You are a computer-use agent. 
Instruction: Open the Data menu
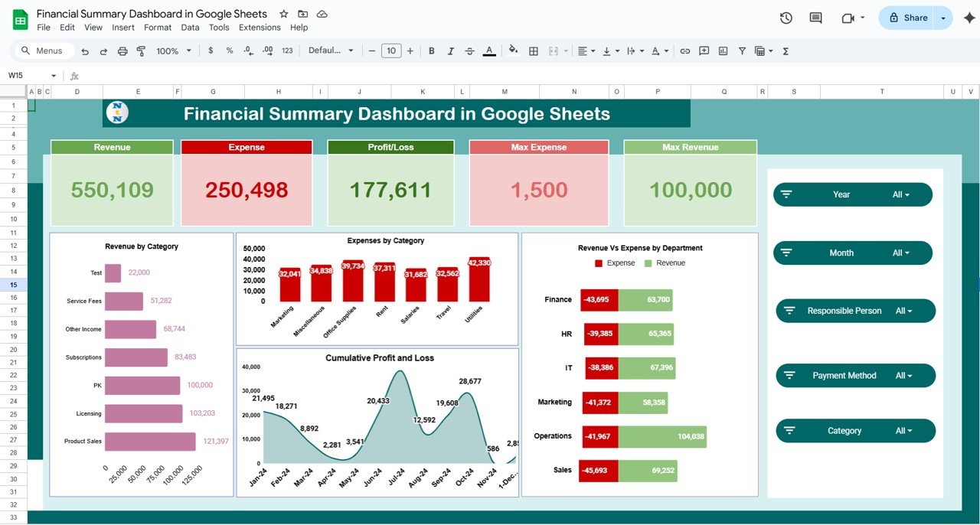point(190,28)
